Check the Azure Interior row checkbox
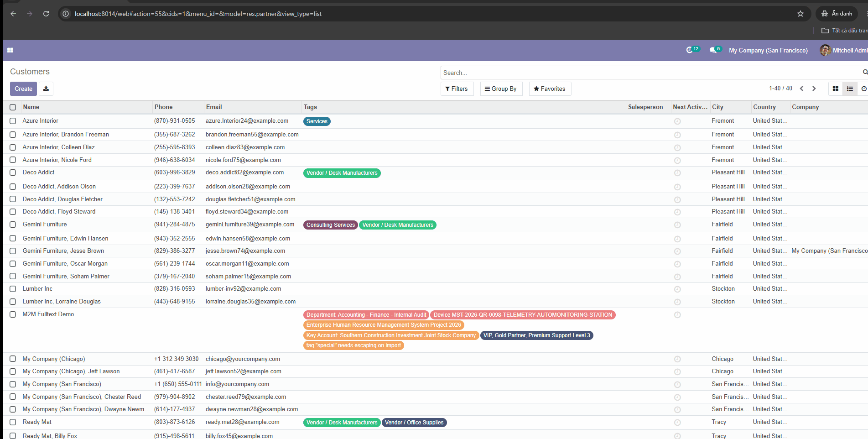Image resolution: width=868 pixels, height=439 pixels. pyautogui.click(x=13, y=121)
